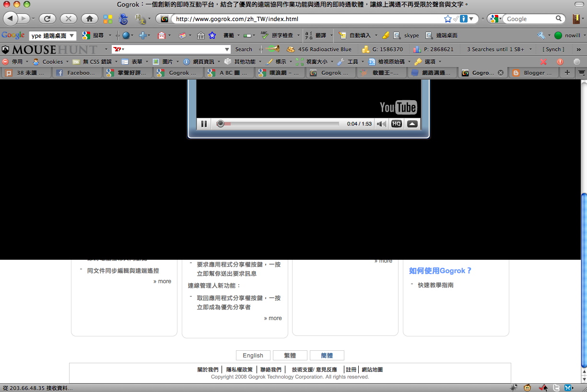The image size is (587, 392).
Task: Go back to the previous page
Action: coord(11,19)
